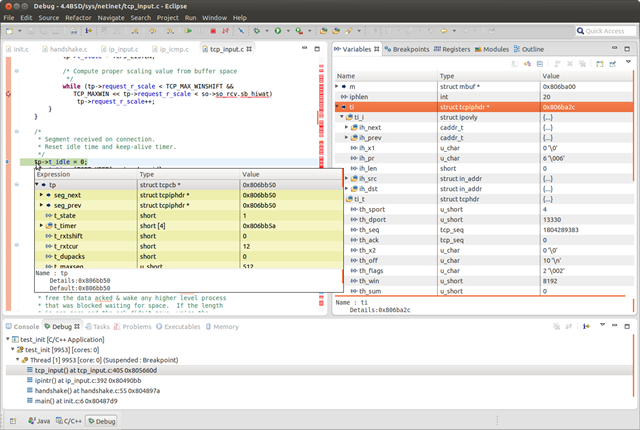Collapse the ti_i struct row
Viewport: 640px width, 430px height.
(x=342, y=117)
